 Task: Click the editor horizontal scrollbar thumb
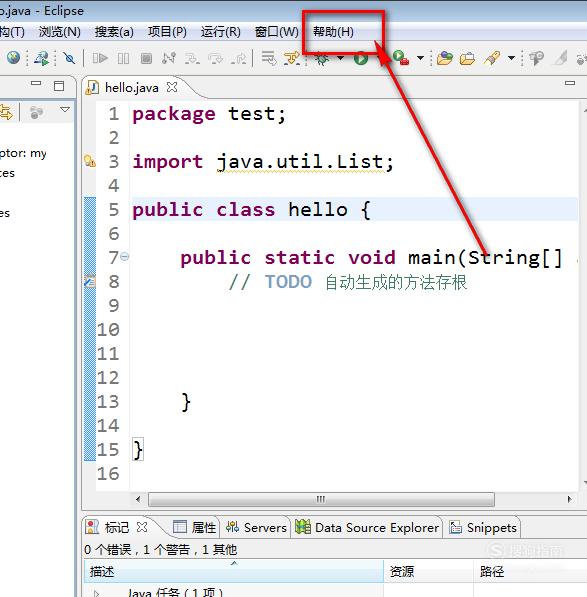[x=321, y=499]
